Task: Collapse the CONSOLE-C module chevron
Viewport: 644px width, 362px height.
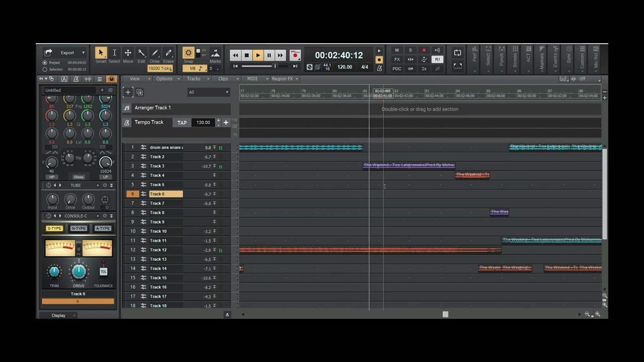Action: point(111,216)
